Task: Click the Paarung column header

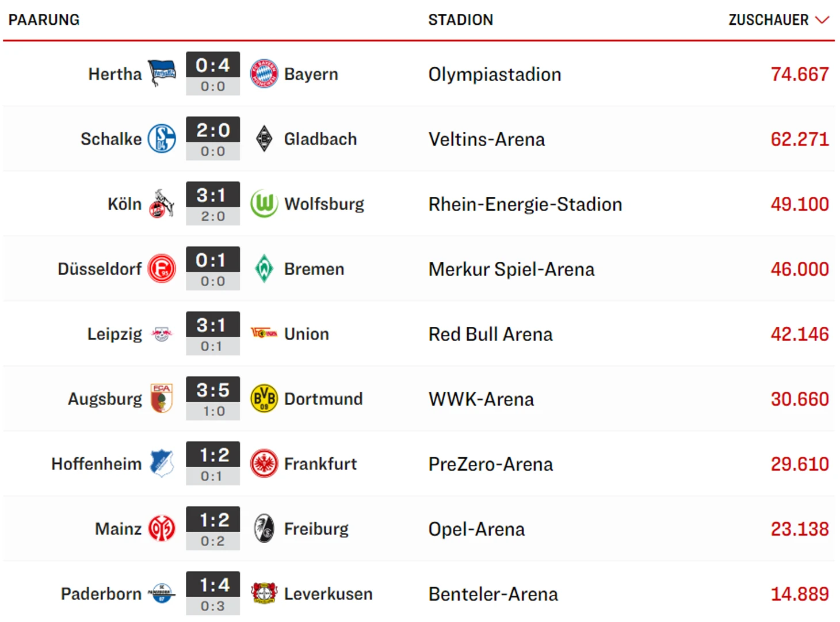Action: [x=44, y=20]
